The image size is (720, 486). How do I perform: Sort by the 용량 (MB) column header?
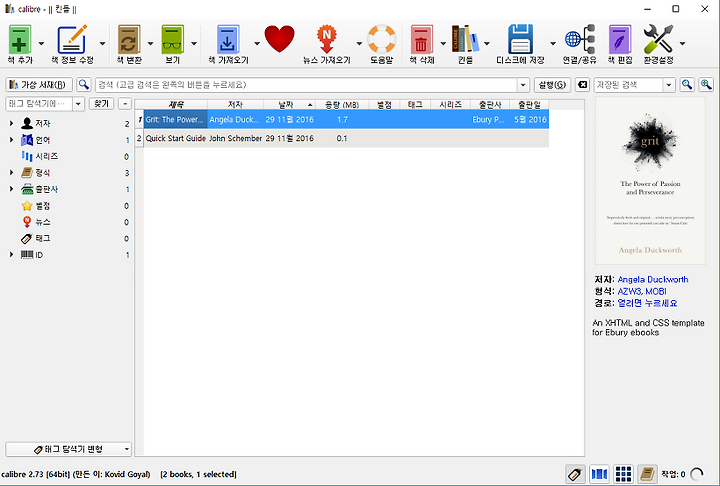342,105
